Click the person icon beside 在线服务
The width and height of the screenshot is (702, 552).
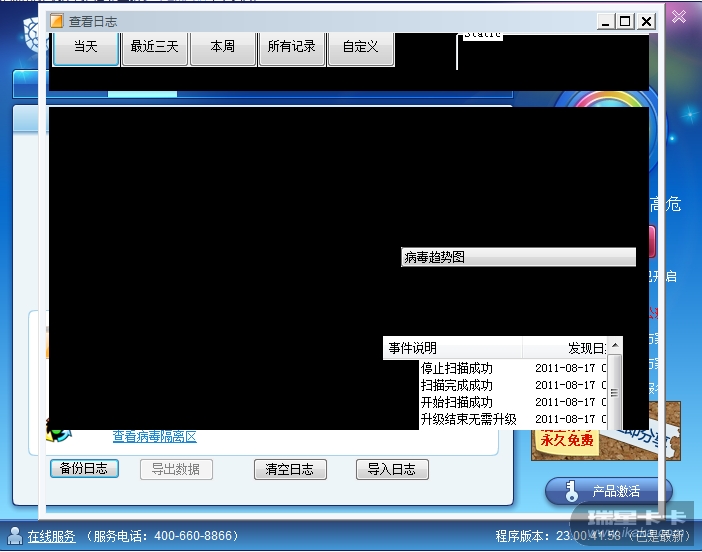pos(15,535)
